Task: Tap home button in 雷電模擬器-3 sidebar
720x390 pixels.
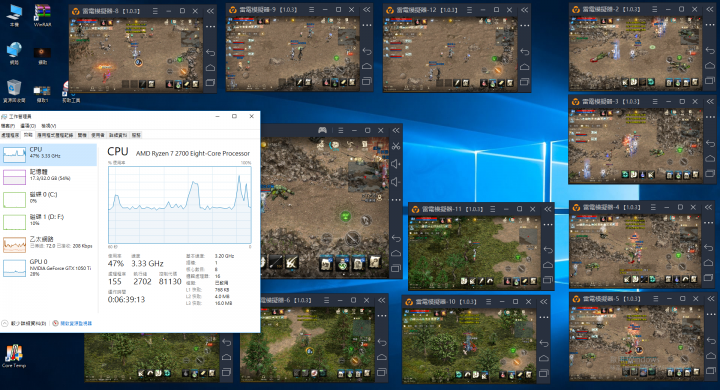Action: [x=710, y=158]
